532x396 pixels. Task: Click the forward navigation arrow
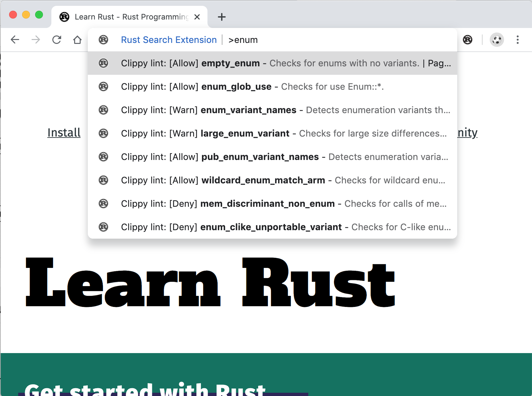coord(36,40)
